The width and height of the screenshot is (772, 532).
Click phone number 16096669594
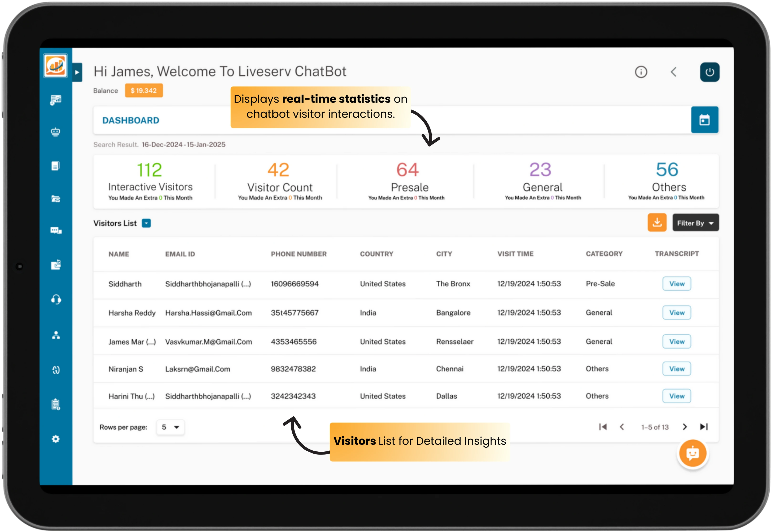point(295,284)
